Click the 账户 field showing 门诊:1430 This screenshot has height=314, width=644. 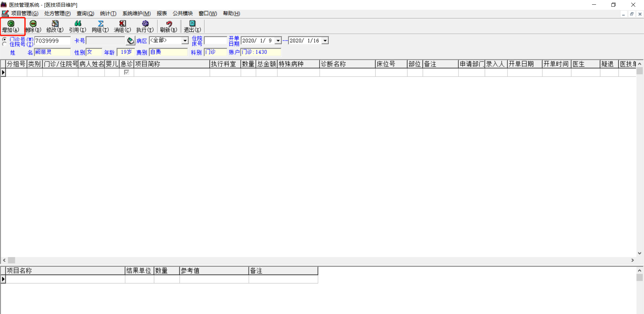click(x=261, y=52)
